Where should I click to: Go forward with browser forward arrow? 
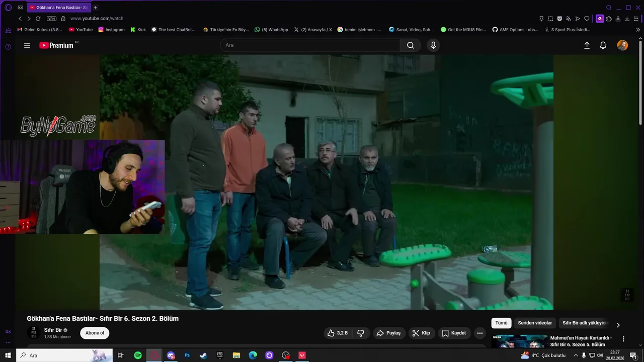point(29,19)
